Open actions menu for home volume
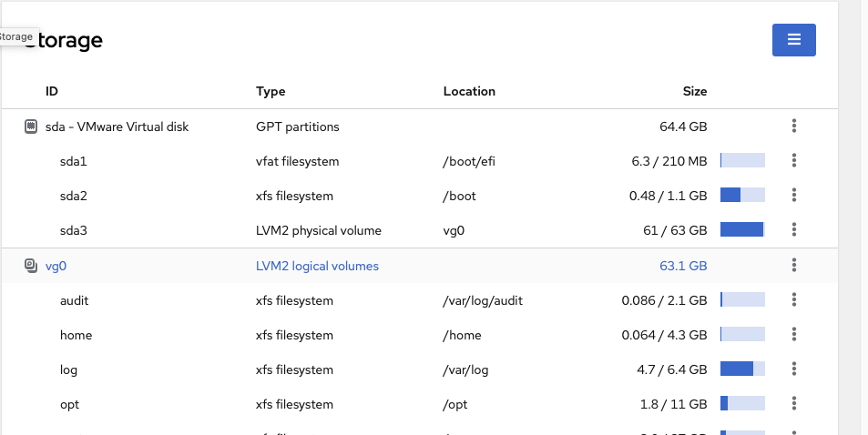The image size is (868, 435). pos(794,335)
